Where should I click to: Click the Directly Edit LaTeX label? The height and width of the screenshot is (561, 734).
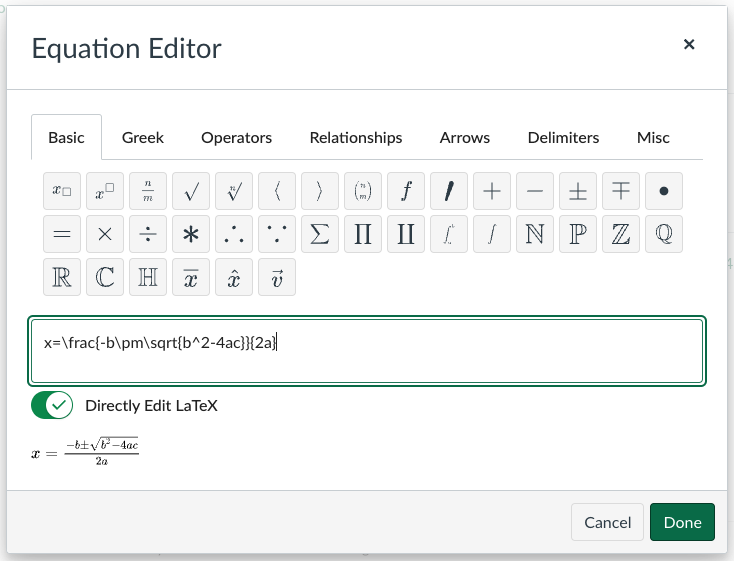tap(151, 406)
